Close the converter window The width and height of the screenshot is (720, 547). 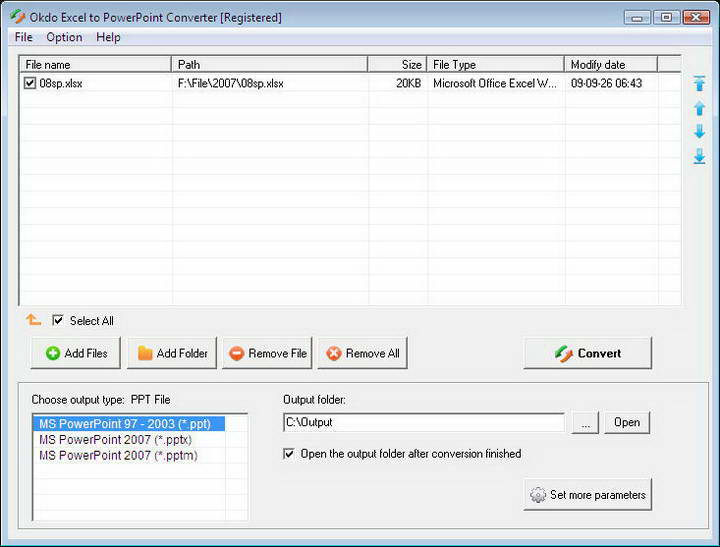tap(696, 18)
